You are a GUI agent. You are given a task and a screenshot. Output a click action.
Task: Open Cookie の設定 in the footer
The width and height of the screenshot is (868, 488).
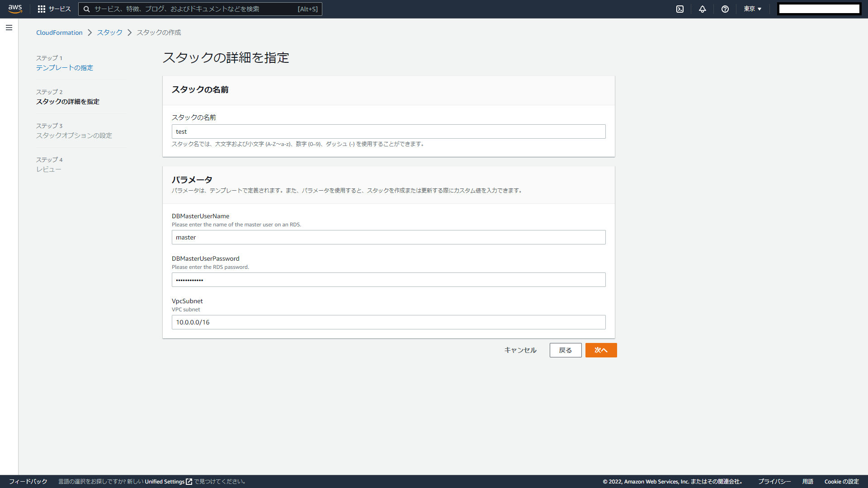point(841,482)
